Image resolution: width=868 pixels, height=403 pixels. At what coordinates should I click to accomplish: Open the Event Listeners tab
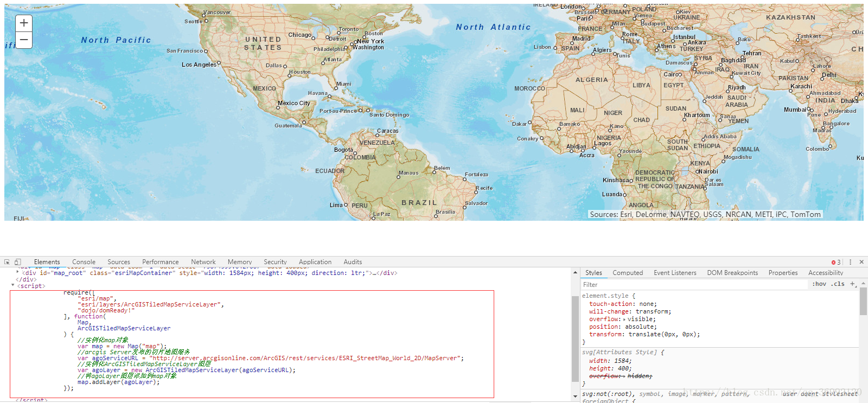click(x=675, y=273)
